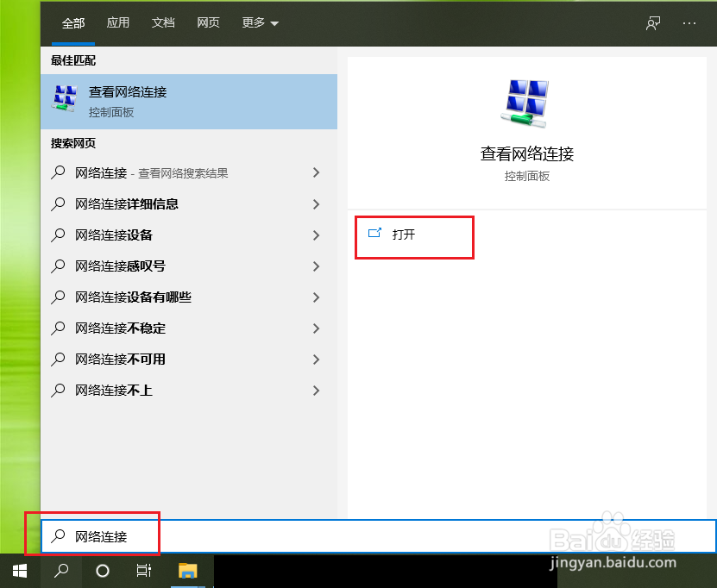Open Task View from the taskbar
Image resolution: width=717 pixels, height=588 pixels.
click(143, 570)
